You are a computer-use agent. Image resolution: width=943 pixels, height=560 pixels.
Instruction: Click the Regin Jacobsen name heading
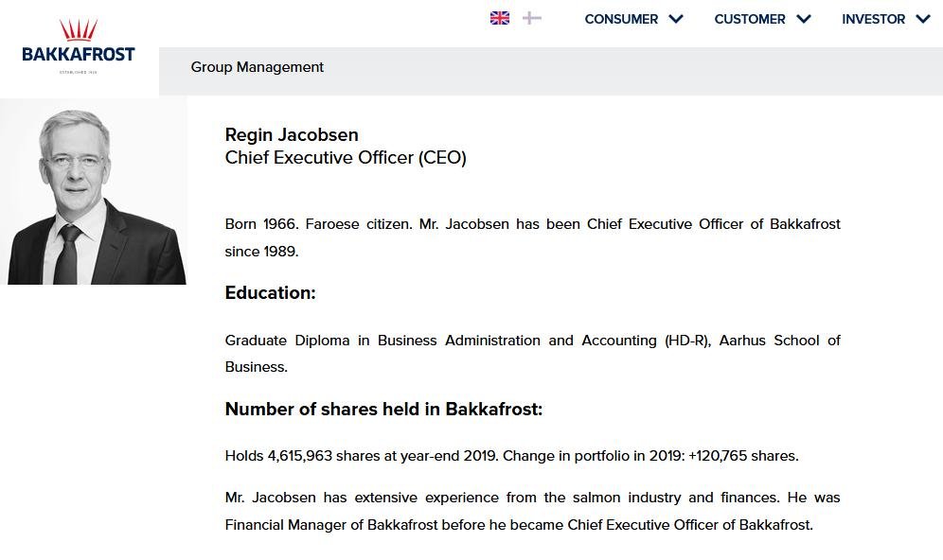(x=292, y=134)
